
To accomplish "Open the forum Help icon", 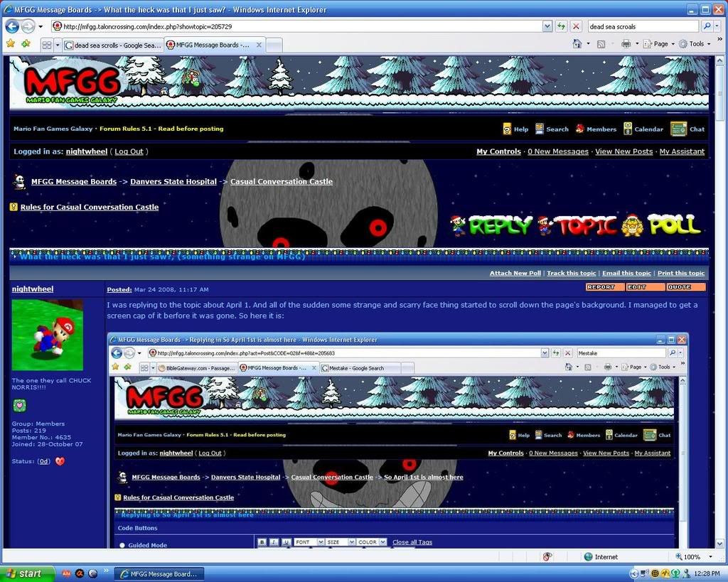I will [x=508, y=129].
